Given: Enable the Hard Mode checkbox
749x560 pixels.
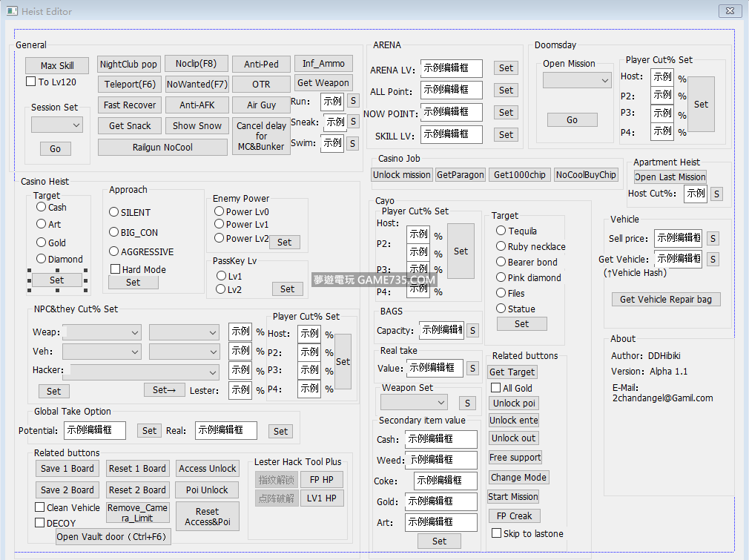Looking at the screenshot, I should coord(115,269).
